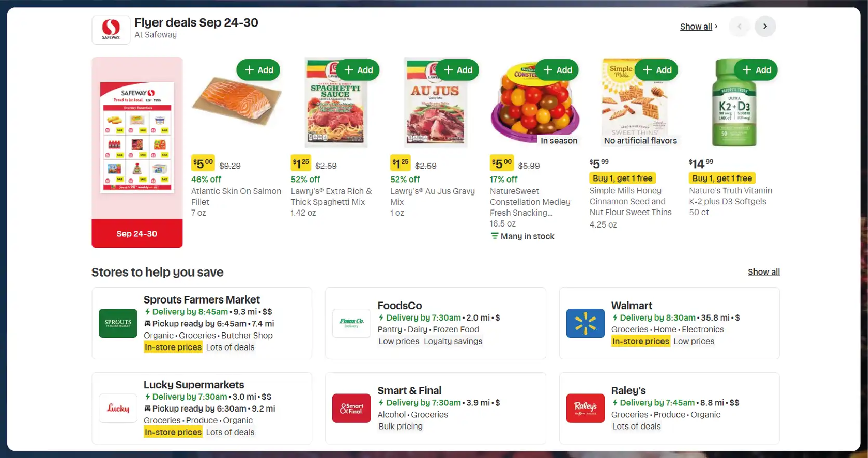Select the FoodsCo store logo

(351, 323)
